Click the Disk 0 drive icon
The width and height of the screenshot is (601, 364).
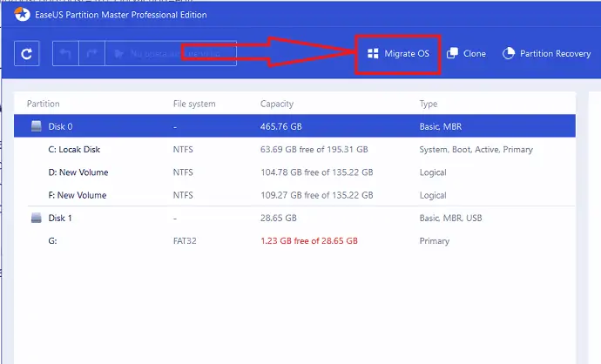[37, 126]
